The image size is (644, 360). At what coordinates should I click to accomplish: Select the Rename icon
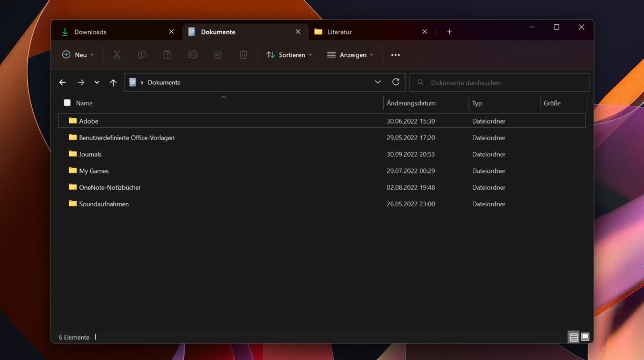(x=193, y=54)
